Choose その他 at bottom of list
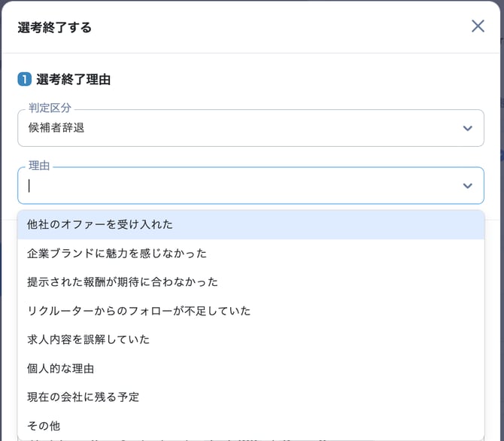 [x=44, y=426]
